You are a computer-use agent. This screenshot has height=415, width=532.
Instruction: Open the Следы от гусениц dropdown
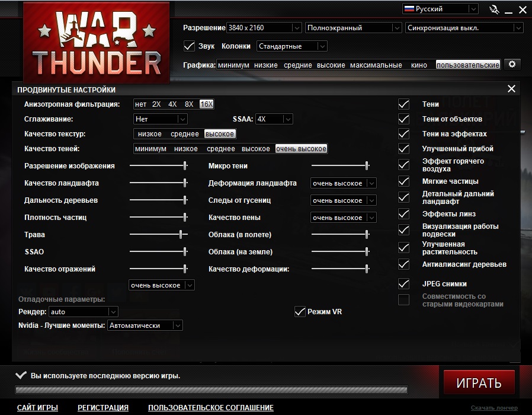[344, 200]
